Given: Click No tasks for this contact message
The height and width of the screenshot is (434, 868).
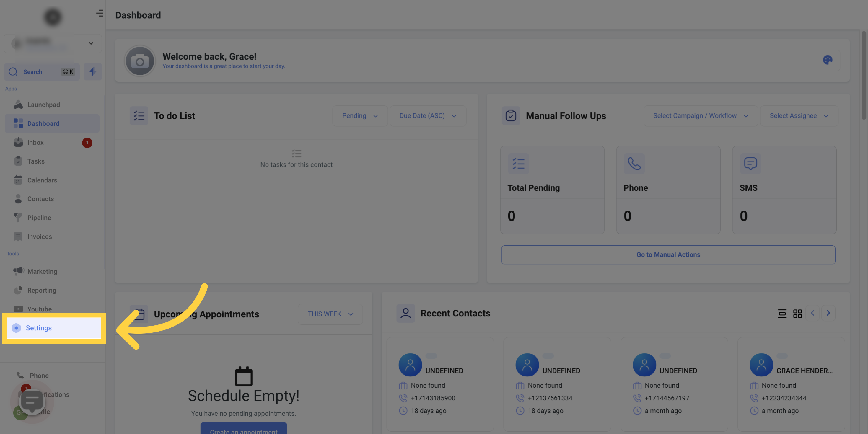Looking at the screenshot, I should [x=296, y=165].
